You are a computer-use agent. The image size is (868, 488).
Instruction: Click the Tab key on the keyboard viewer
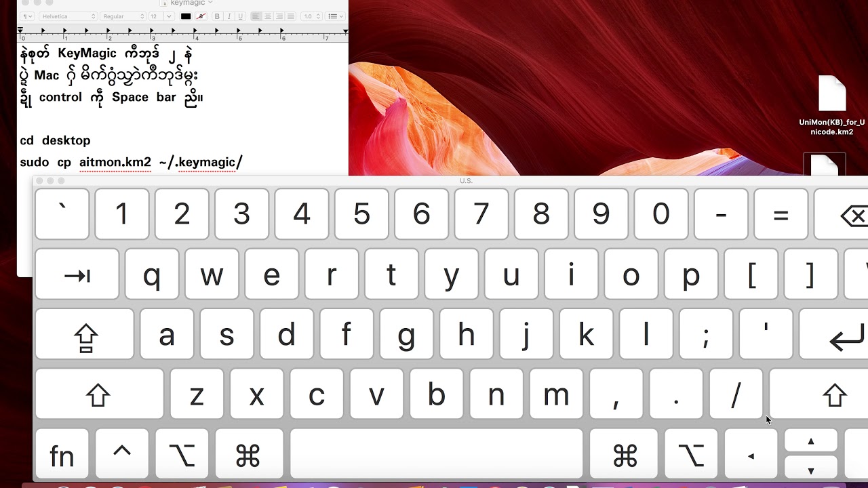77,274
